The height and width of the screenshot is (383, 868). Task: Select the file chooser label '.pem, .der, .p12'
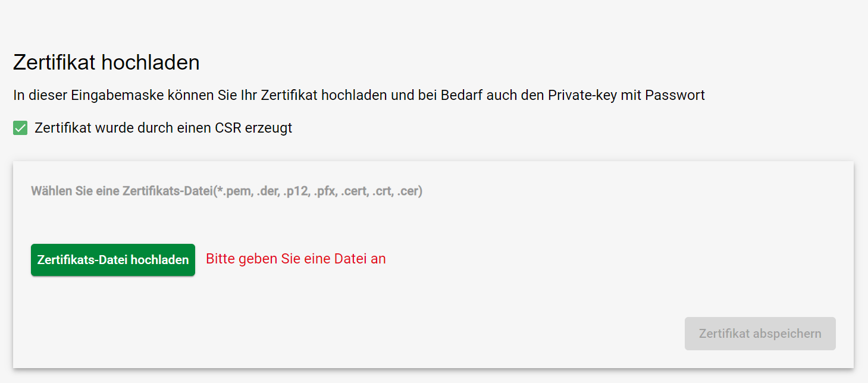pos(226,191)
